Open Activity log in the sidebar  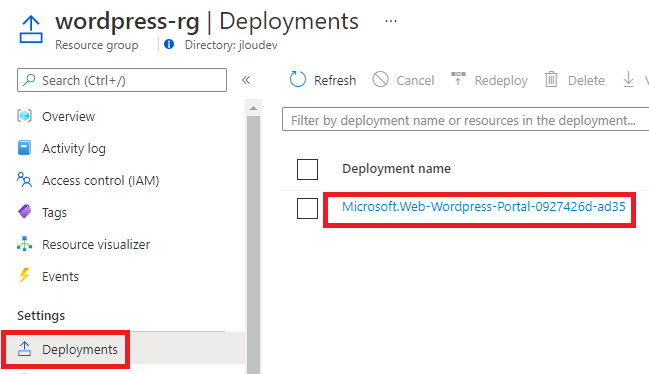click(74, 149)
